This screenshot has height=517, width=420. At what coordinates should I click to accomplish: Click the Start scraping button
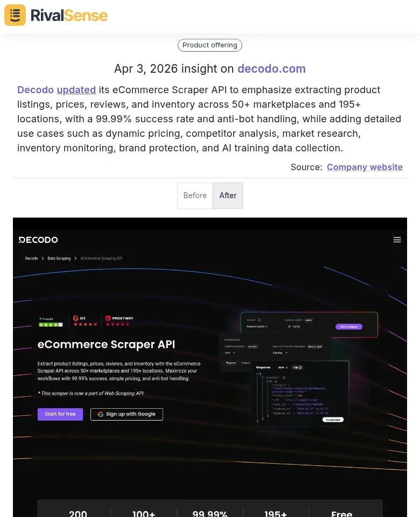349,326
